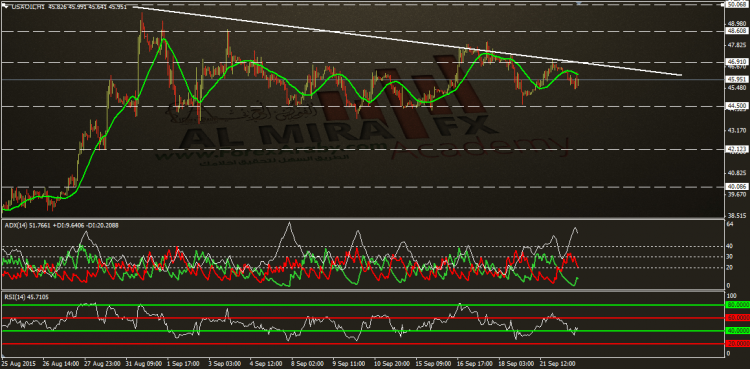Click the ADX scale value 64

pos(730,224)
